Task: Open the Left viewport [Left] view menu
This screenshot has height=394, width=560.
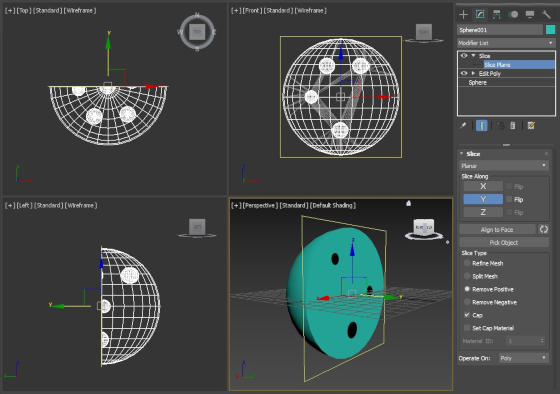Action: [25, 205]
